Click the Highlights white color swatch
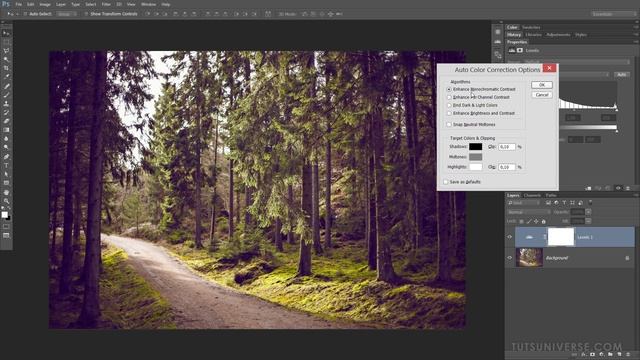Viewport: 640px width, 360px height. click(475, 167)
